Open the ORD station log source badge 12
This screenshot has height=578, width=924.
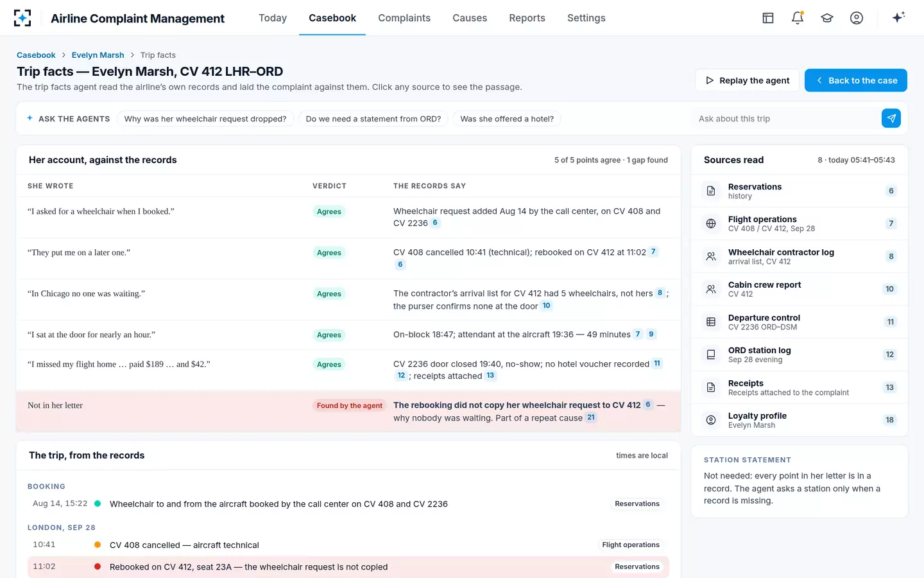tap(889, 355)
